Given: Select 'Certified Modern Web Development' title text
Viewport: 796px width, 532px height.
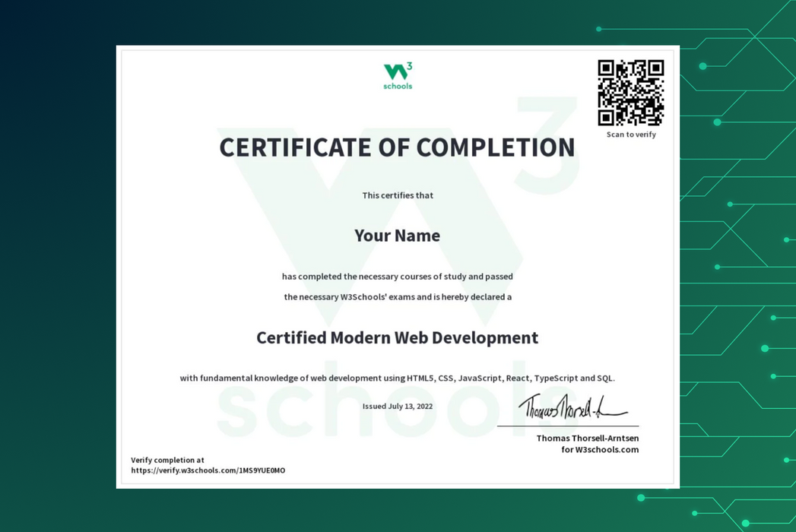Looking at the screenshot, I should point(397,337).
